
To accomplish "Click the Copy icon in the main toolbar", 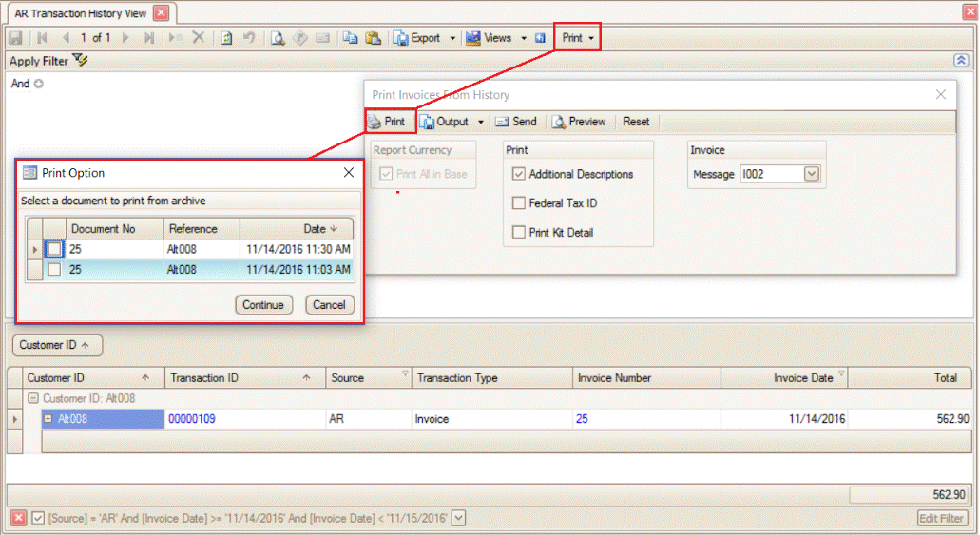I will tap(350, 38).
